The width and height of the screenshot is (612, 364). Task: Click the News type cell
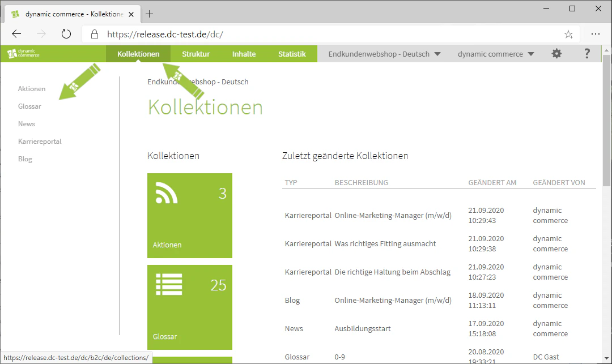[294, 328]
